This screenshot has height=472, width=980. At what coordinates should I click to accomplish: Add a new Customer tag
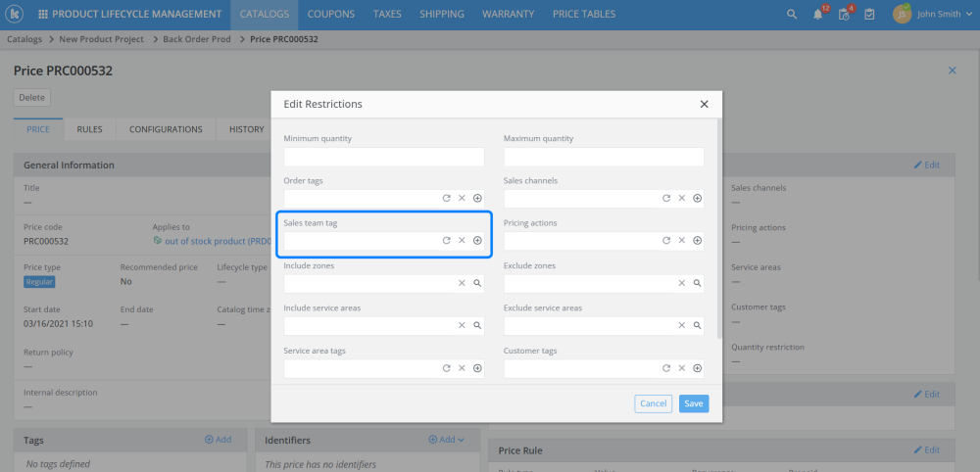pyautogui.click(x=697, y=368)
